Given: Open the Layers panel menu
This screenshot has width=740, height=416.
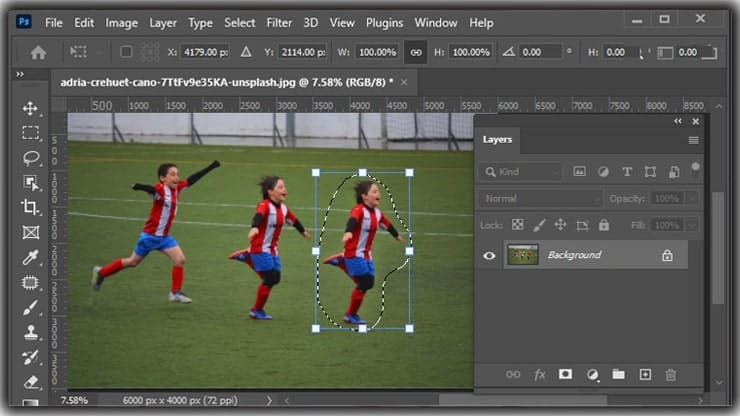Looking at the screenshot, I should [693, 140].
